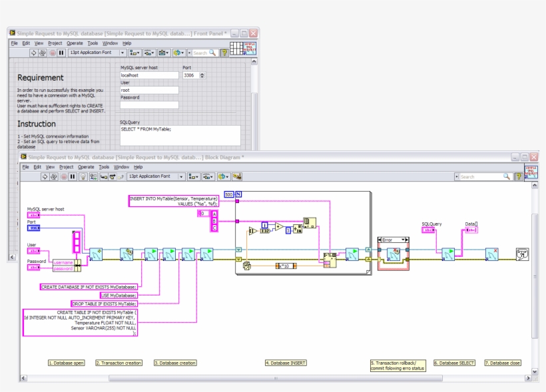Select the '4. Database INSERT' label
546x392 pixels.
click(286, 363)
